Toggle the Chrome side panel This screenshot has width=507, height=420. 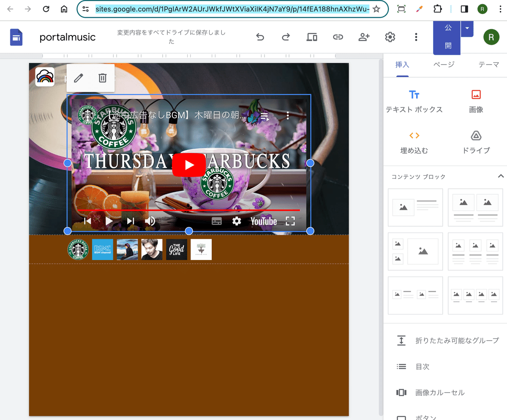(464, 9)
